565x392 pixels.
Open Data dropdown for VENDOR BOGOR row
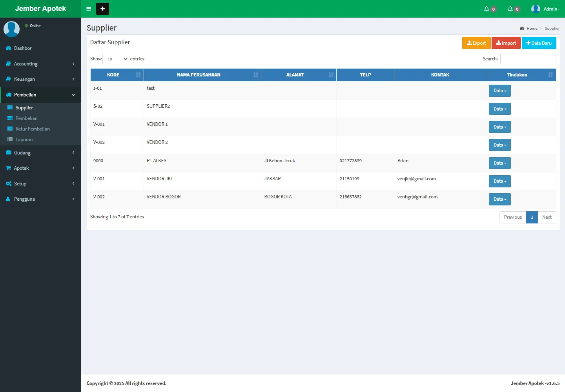tap(499, 199)
